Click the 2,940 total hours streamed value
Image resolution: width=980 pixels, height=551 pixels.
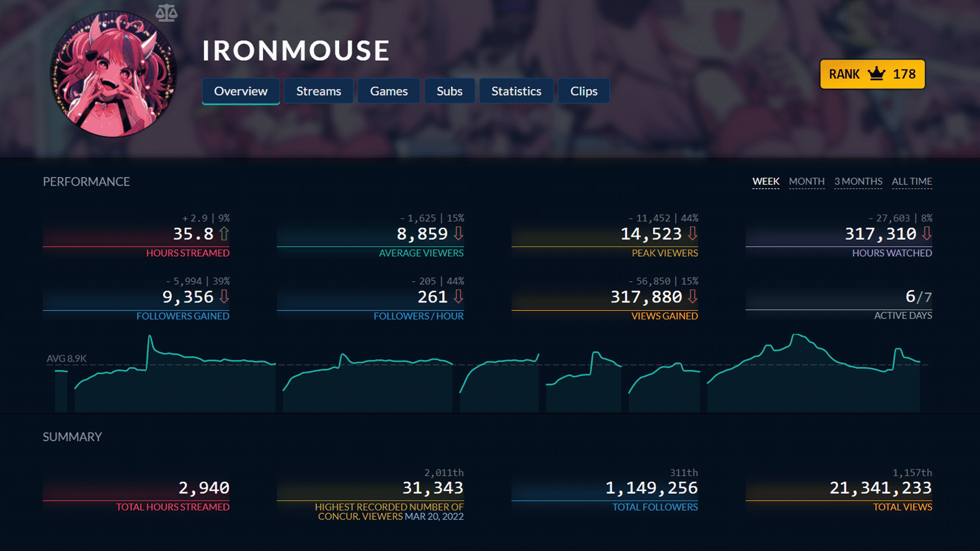coord(204,488)
